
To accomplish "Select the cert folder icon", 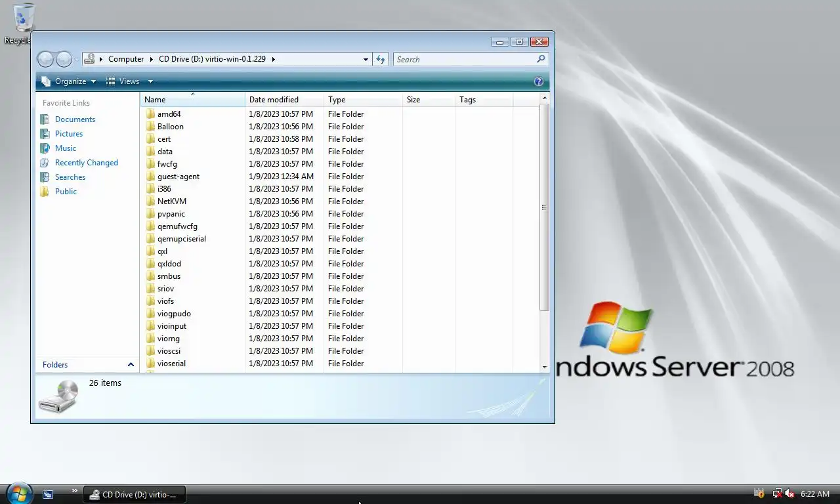I will click(150, 138).
